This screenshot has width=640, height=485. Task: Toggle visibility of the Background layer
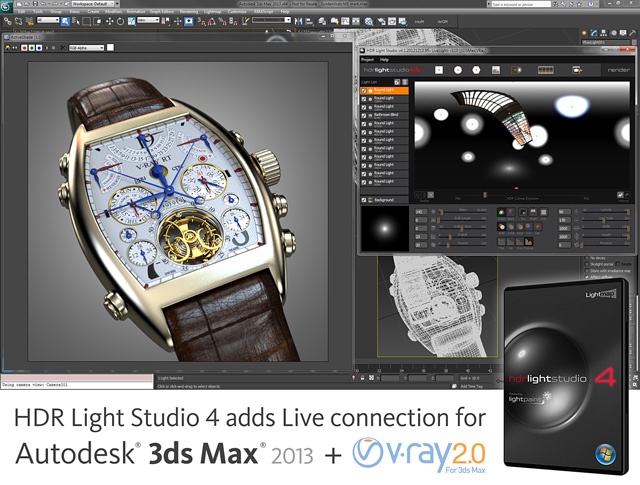click(x=364, y=200)
